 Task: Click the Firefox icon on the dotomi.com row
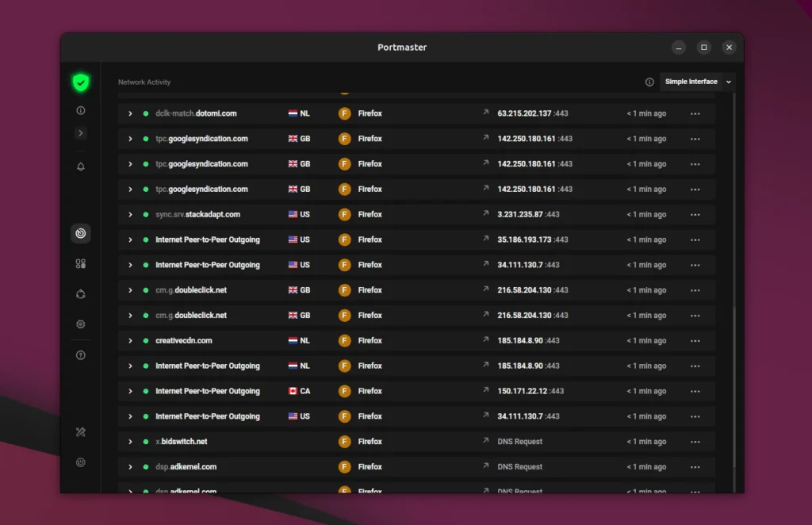[x=344, y=113]
